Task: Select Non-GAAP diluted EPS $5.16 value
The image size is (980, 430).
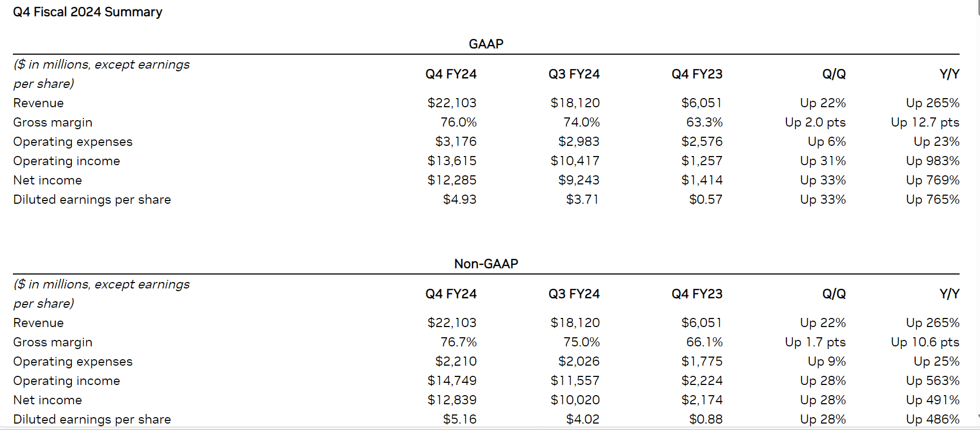Action: [460, 419]
